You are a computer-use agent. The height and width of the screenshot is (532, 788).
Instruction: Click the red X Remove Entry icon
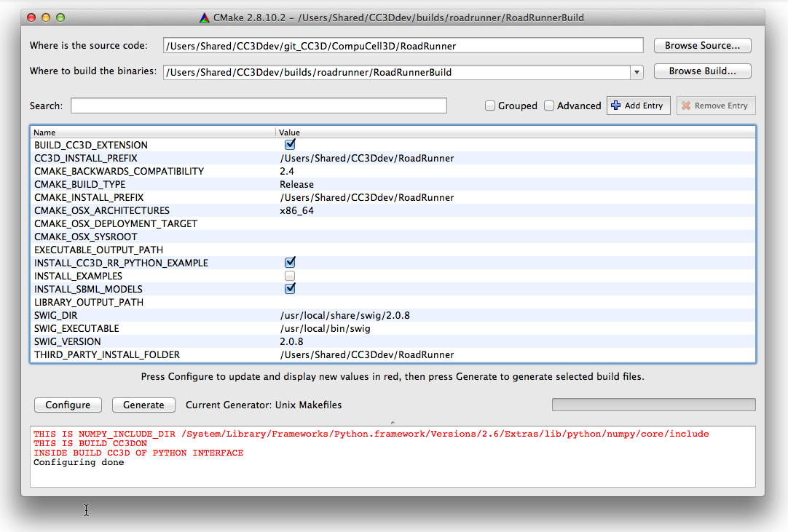(685, 106)
